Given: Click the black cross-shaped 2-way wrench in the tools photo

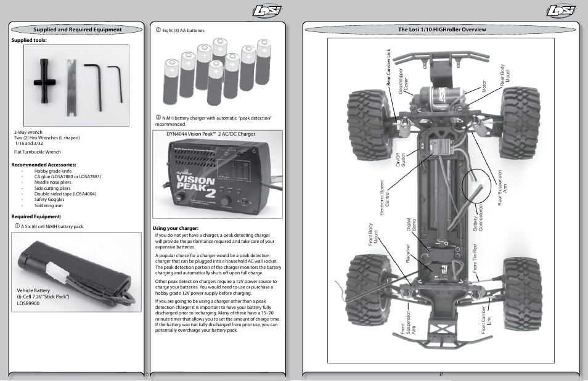Looking at the screenshot, I should 44,82.
